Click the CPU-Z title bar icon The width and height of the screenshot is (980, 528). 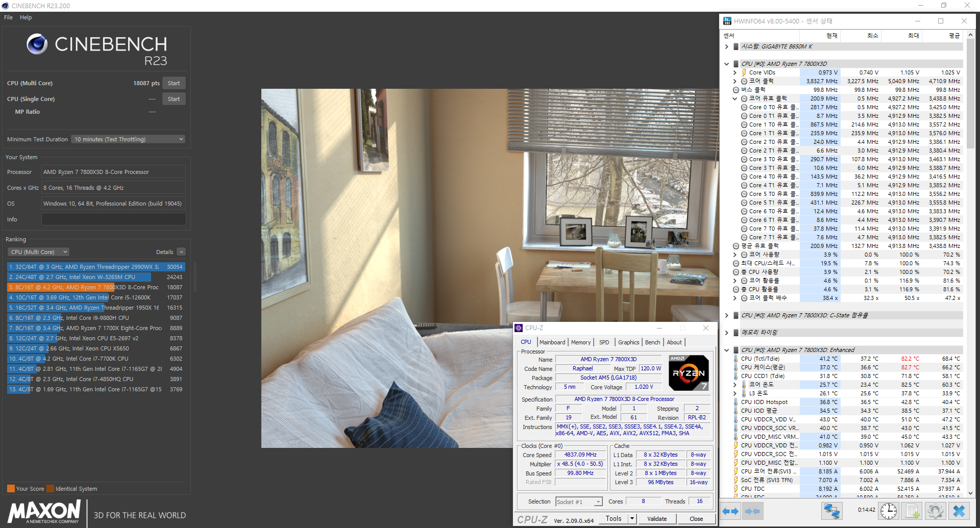[519, 328]
